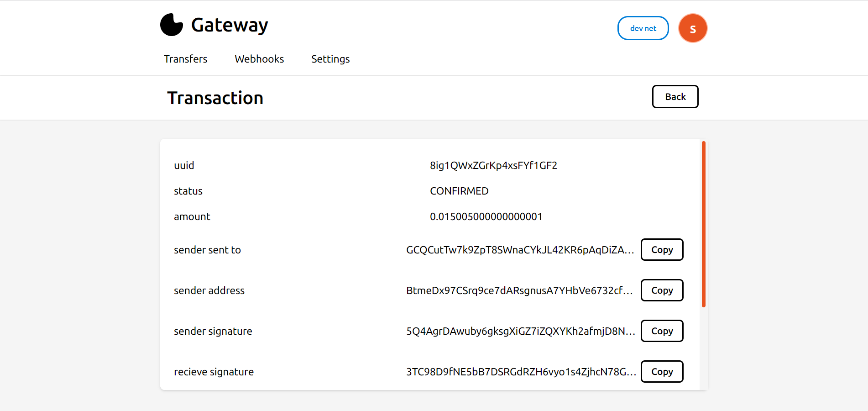
Task: Open the Transfers tab
Action: point(185,59)
